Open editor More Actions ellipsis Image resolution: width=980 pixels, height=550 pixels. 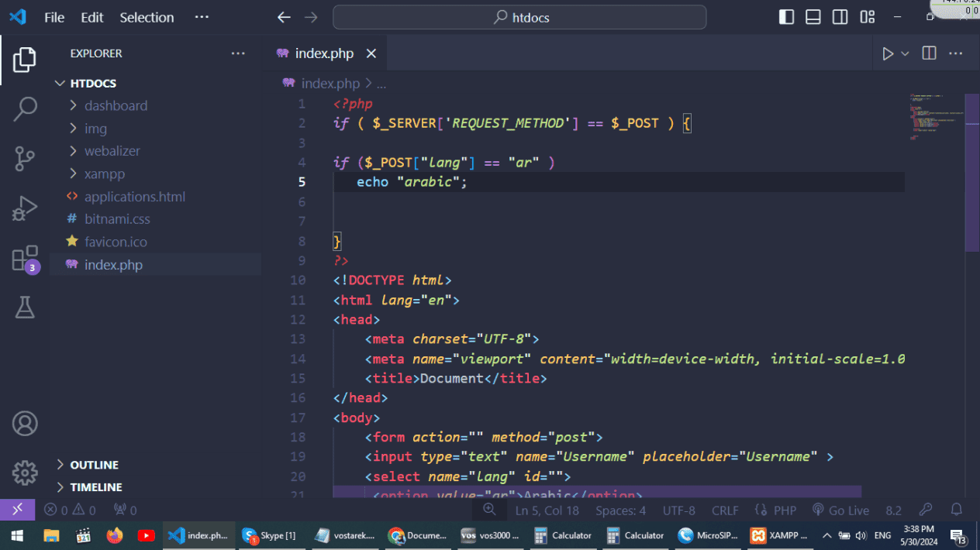955,53
